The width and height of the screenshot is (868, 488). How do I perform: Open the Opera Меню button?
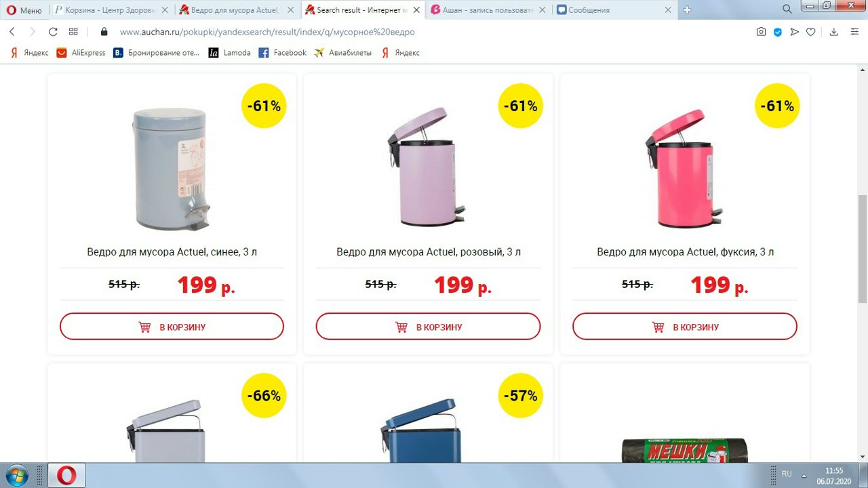click(24, 10)
